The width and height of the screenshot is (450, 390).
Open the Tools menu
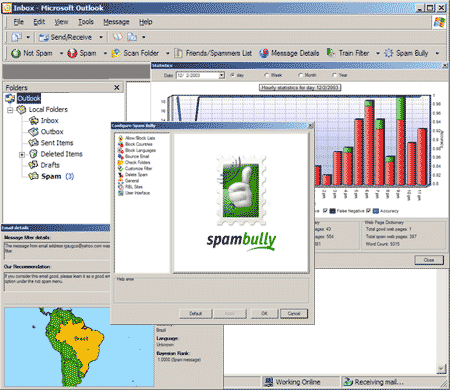86,22
